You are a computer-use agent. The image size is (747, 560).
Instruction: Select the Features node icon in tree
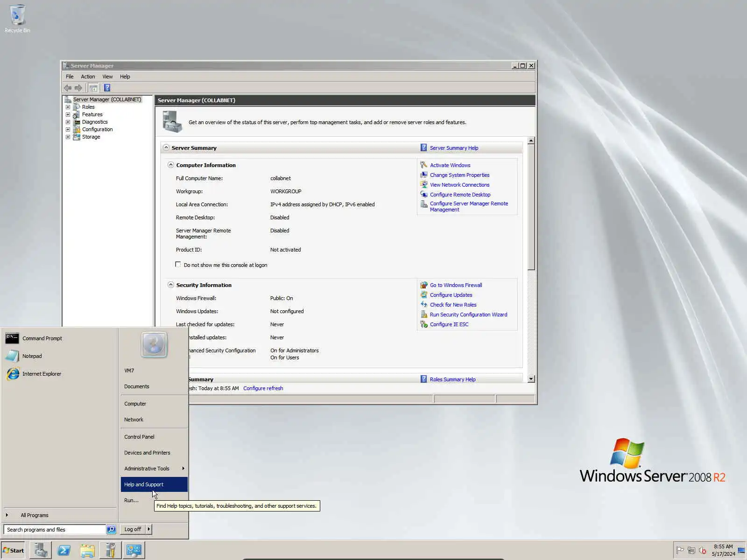(77, 114)
